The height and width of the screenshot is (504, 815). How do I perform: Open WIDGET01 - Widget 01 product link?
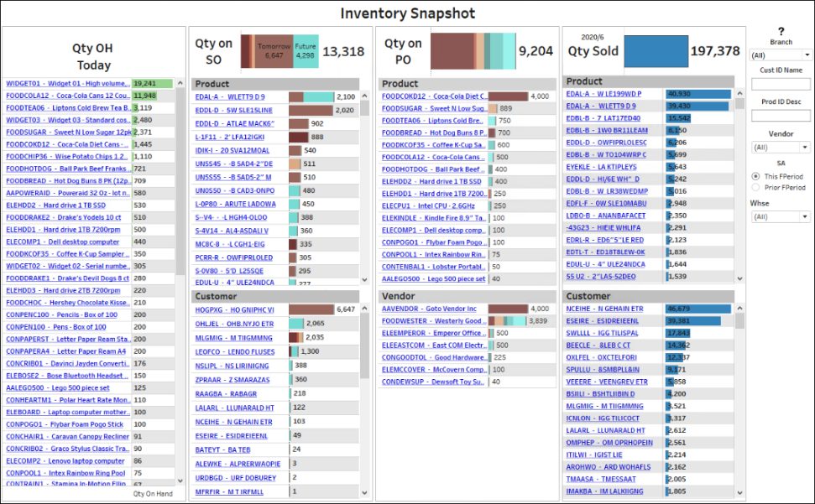(x=68, y=83)
